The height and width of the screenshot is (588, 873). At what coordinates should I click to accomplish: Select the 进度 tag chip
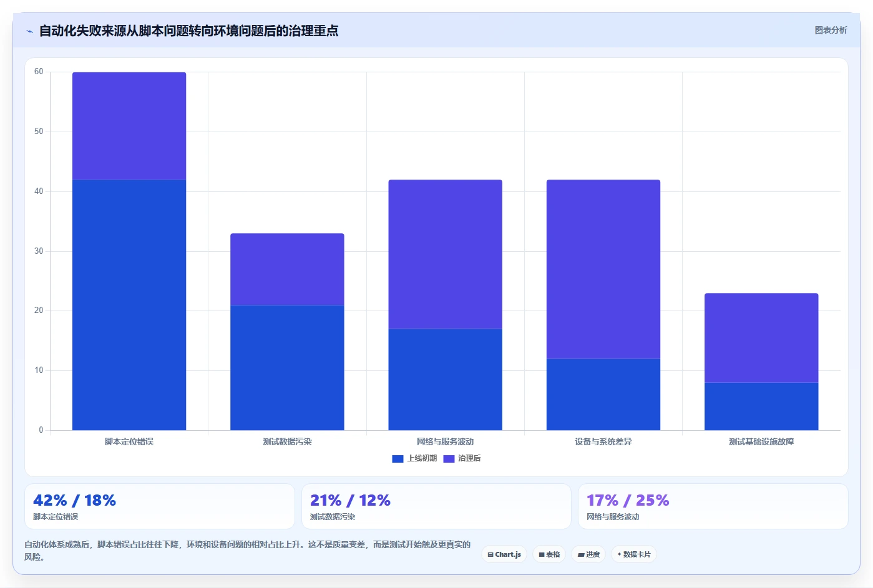[x=588, y=554]
